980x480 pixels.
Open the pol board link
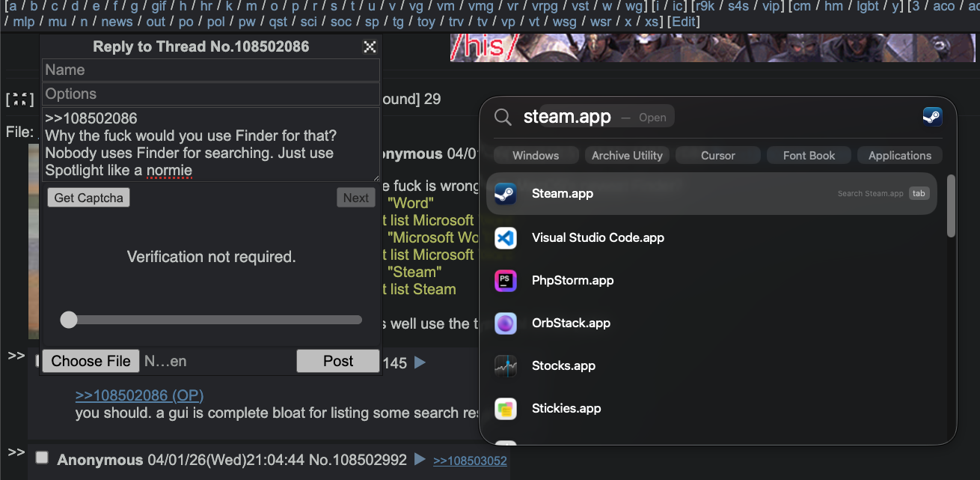[215, 22]
